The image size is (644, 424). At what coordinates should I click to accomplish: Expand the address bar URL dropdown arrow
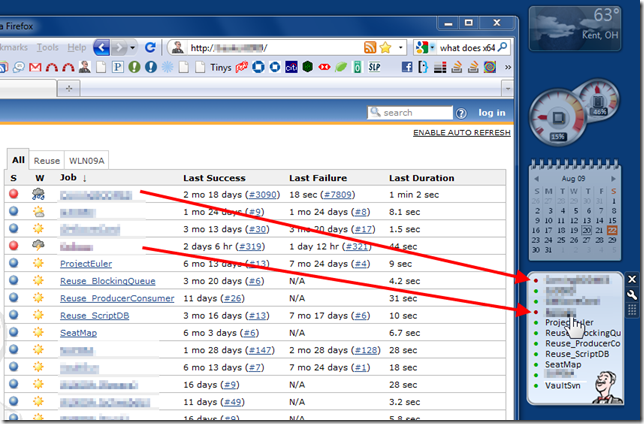[x=400, y=48]
